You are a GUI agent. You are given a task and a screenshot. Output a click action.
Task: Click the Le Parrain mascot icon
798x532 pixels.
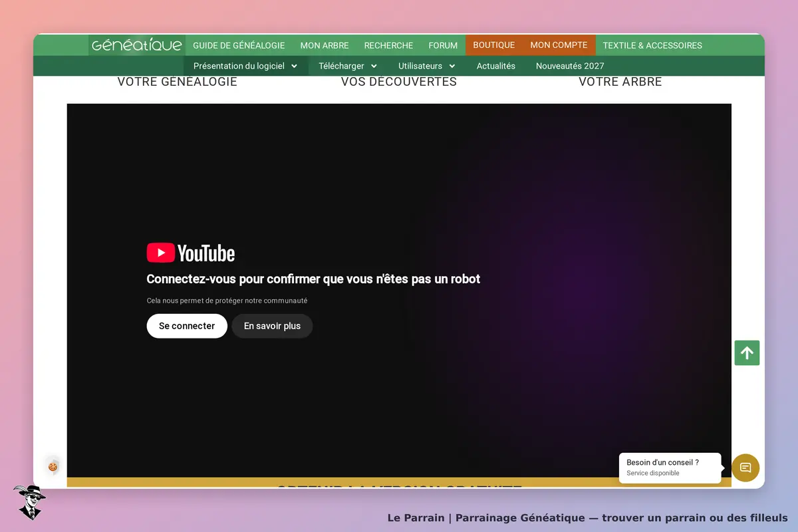(x=29, y=502)
